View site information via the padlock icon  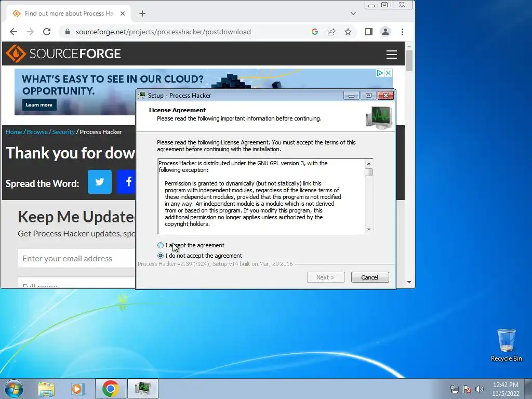pyautogui.click(x=68, y=32)
